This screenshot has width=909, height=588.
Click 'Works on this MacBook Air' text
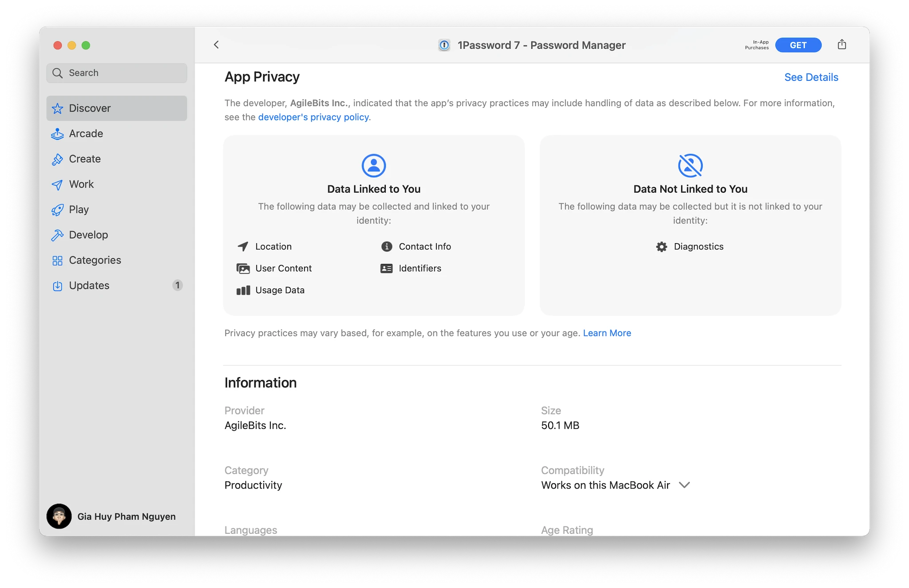(605, 485)
